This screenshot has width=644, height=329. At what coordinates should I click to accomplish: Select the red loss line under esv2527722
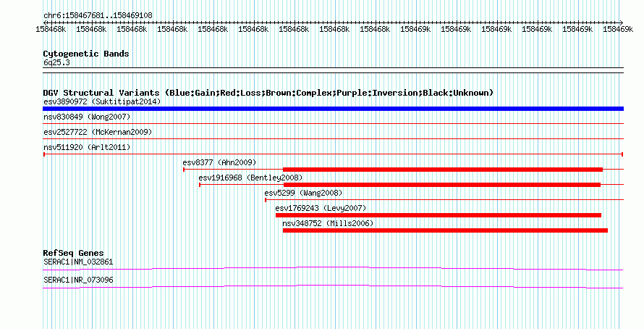(333, 138)
